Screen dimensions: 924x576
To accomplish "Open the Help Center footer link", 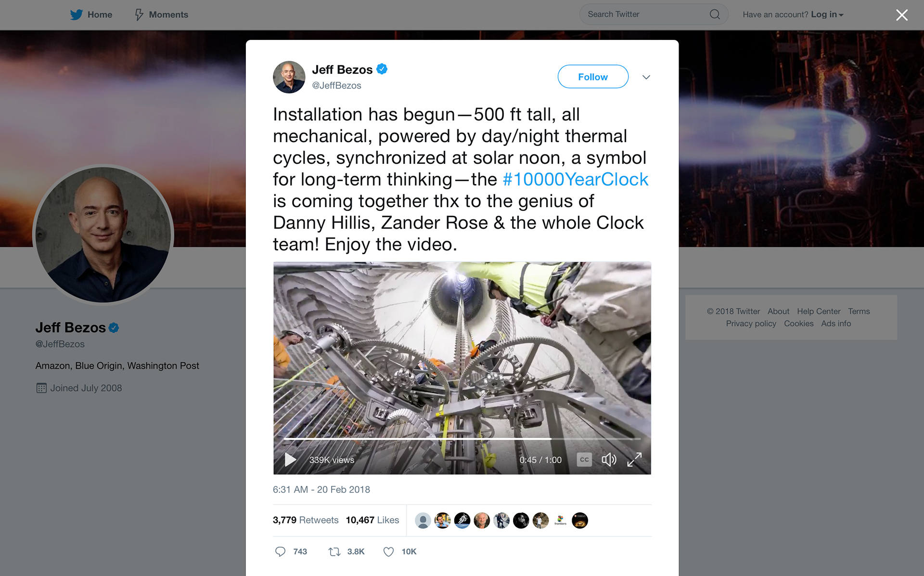I will pyautogui.click(x=819, y=311).
